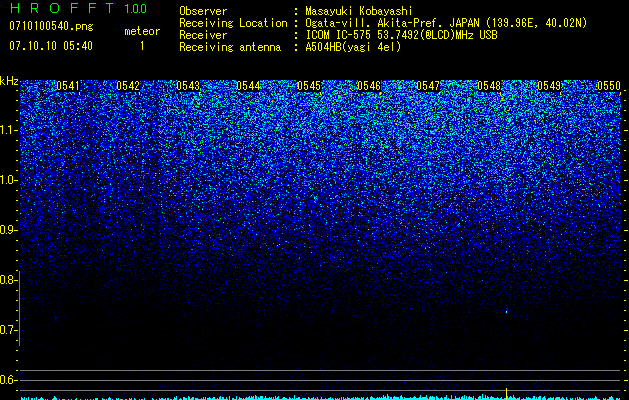The height and width of the screenshot is (400, 629).
Task: Click the 0.9 frequency axis label
Action: (x=9, y=230)
